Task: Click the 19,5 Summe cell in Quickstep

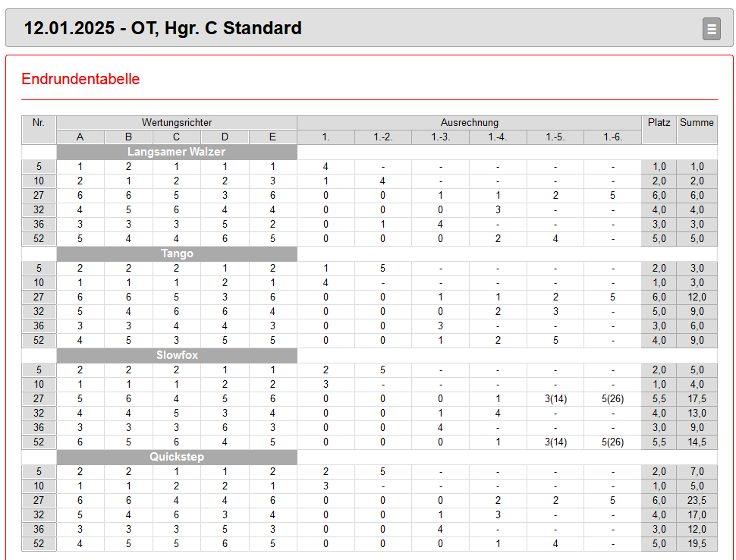Action: tap(697, 544)
